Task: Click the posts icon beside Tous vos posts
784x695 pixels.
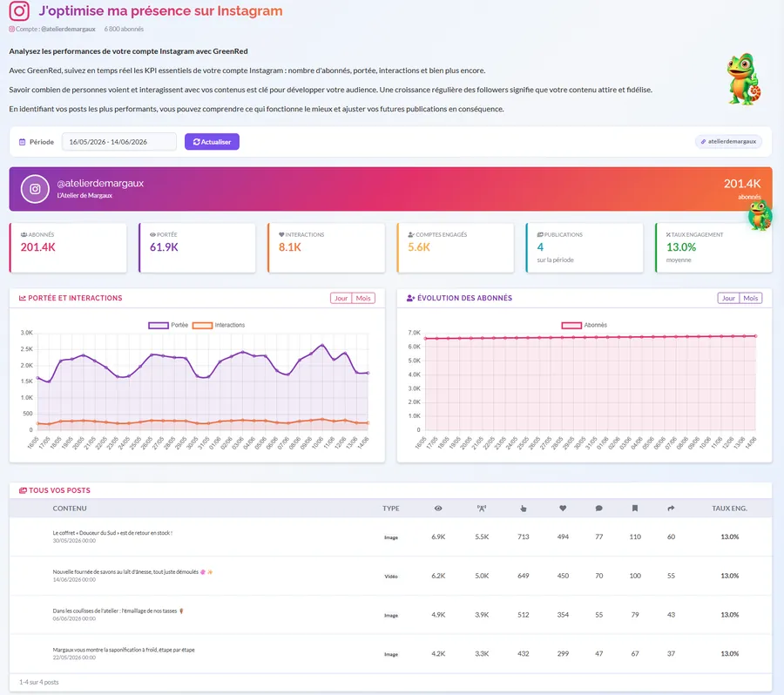Action: (x=23, y=490)
